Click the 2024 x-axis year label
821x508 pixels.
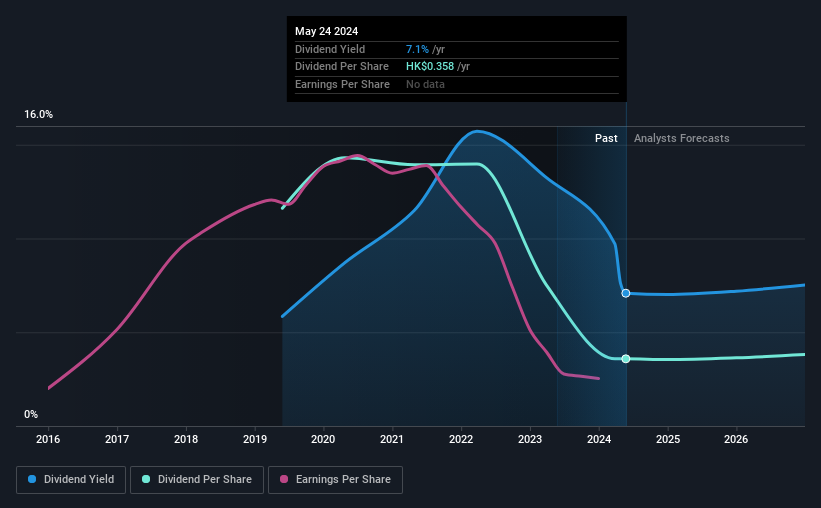[598, 439]
